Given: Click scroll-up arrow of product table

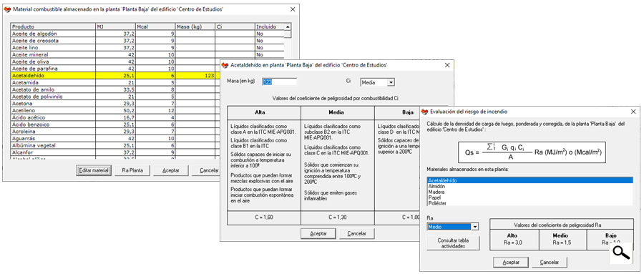Looking at the screenshot, I should coord(288,26).
